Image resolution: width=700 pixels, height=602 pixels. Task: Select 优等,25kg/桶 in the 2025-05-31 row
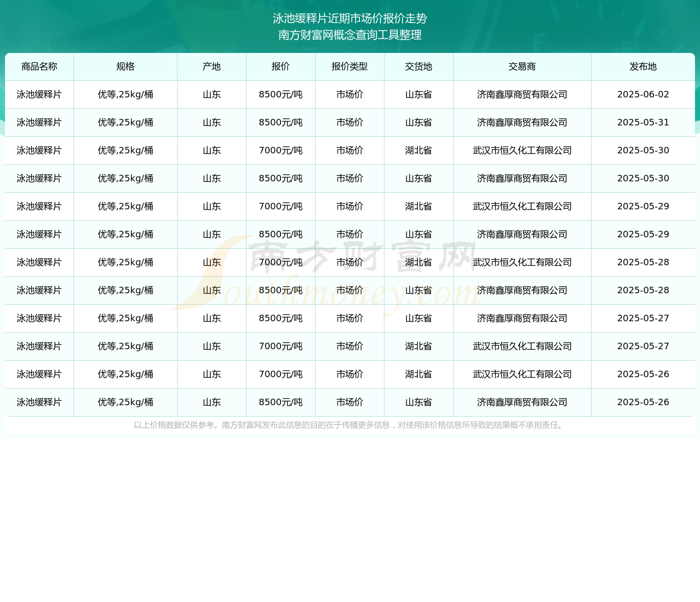coord(125,122)
